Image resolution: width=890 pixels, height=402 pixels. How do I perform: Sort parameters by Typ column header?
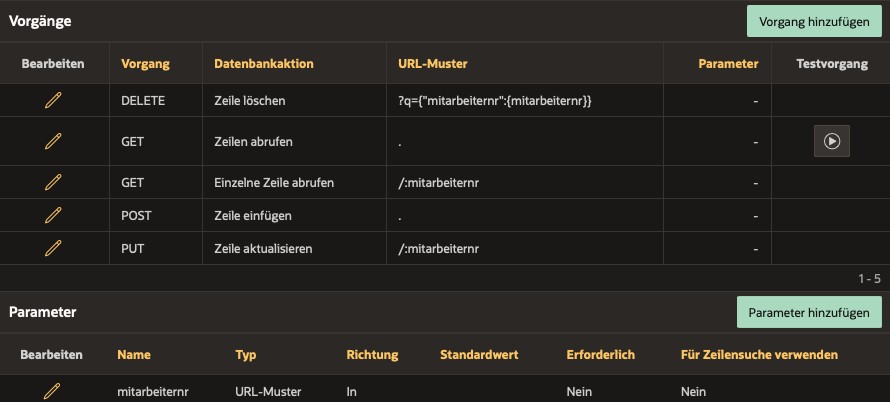point(245,355)
